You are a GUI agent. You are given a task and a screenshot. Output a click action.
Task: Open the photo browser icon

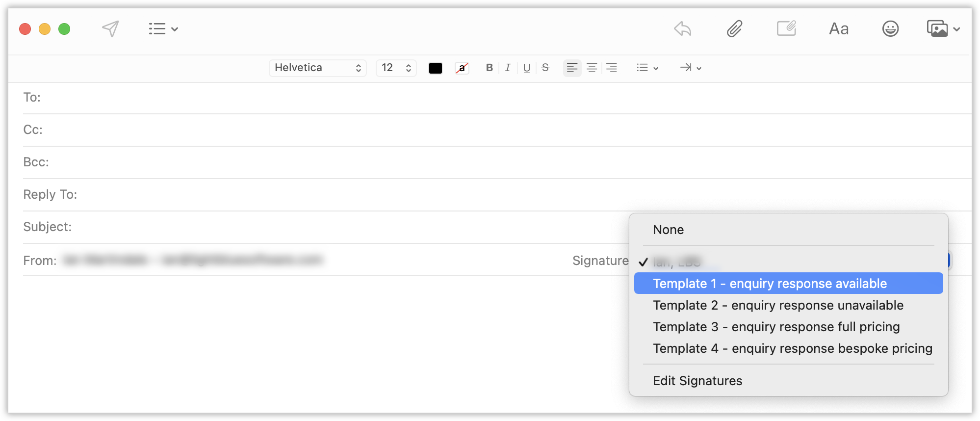coord(937,28)
